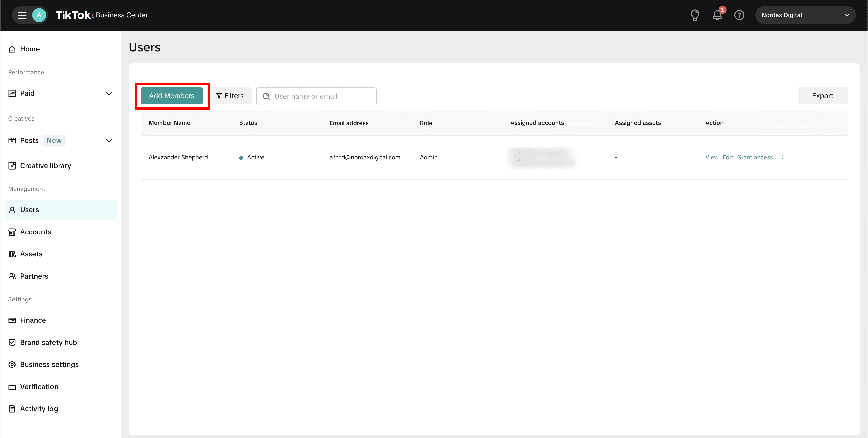Select the Brand safety hub shield icon
Image resolution: width=868 pixels, height=438 pixels.
coord(12,342)
